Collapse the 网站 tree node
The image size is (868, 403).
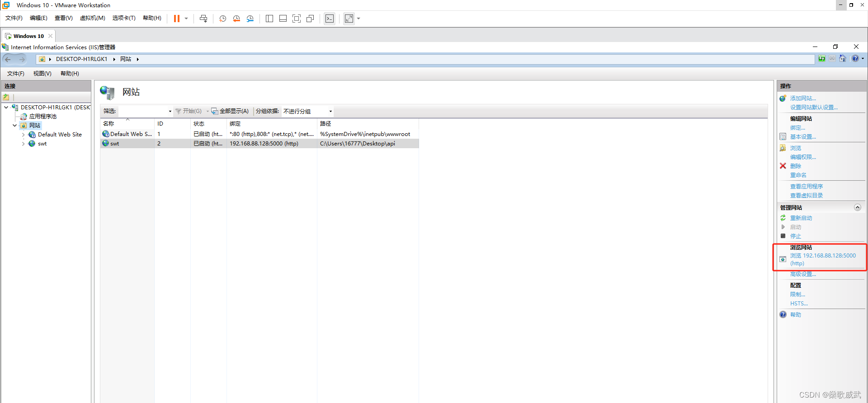pos(15,126)
